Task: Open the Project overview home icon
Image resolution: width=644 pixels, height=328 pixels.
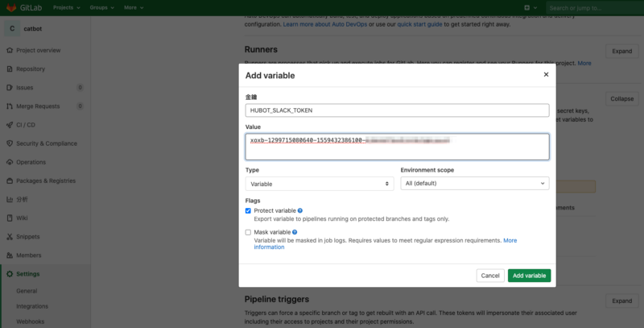Action: click(x=10, y=50)
